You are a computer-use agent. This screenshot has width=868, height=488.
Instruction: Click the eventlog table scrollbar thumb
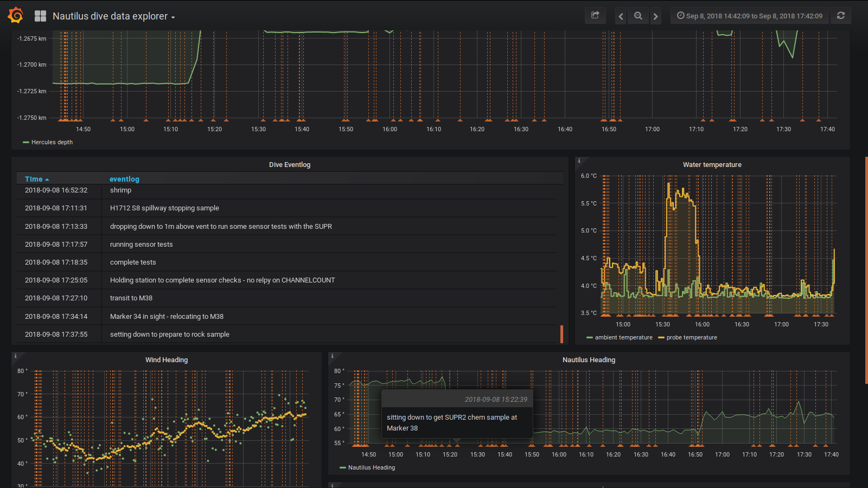coord(561,334)
